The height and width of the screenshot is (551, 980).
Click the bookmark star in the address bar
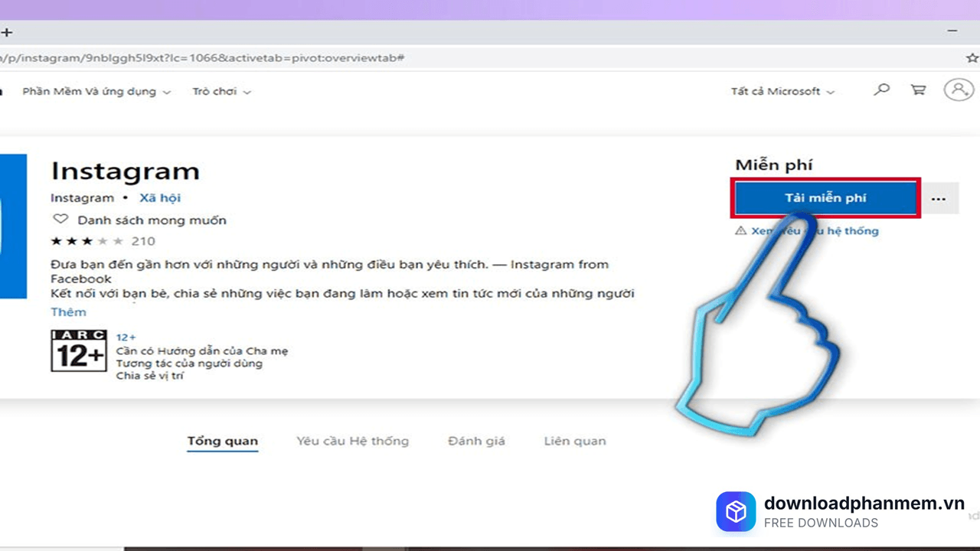pos(972,57)
